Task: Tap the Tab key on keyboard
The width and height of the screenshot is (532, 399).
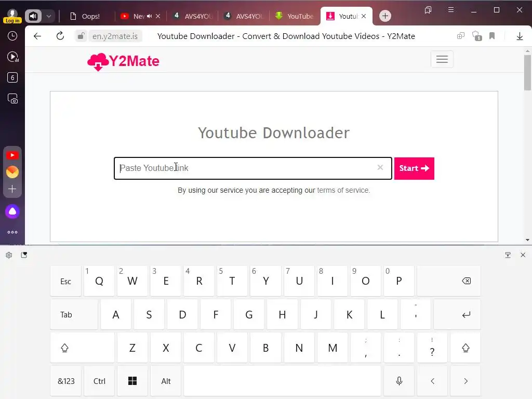Action: tap(74, 314)
